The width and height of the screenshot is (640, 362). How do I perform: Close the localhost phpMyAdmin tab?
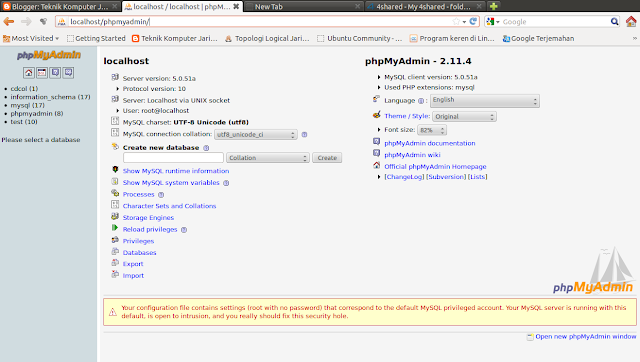236,7
